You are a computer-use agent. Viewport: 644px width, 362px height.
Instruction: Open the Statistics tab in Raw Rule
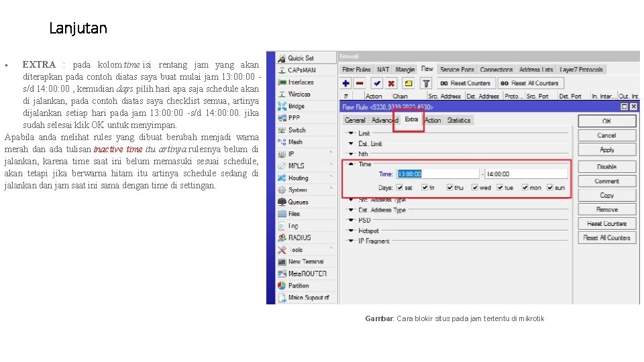[459, 120]
